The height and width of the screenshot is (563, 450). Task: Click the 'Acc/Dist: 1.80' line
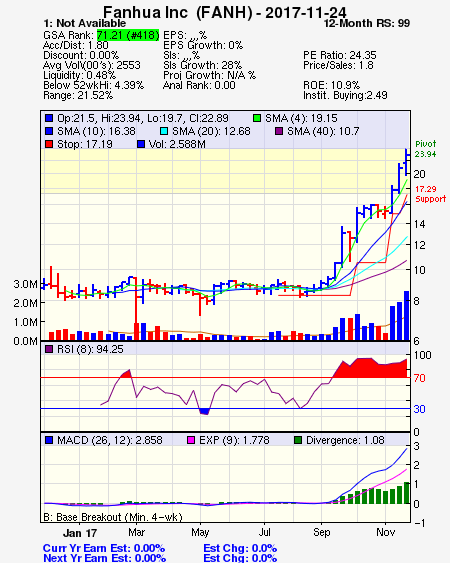pyautogui.click(x=75, y=45)
